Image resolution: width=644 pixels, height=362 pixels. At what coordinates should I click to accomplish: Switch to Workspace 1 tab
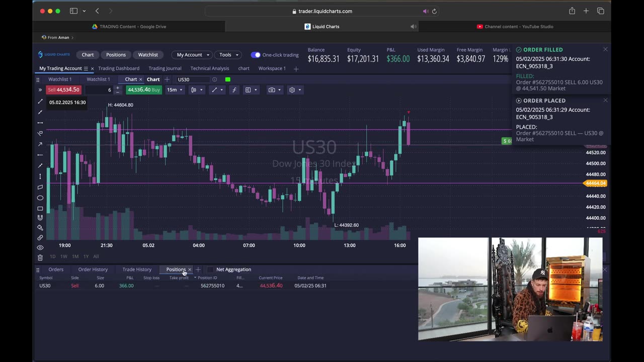[x=272, y=68]
